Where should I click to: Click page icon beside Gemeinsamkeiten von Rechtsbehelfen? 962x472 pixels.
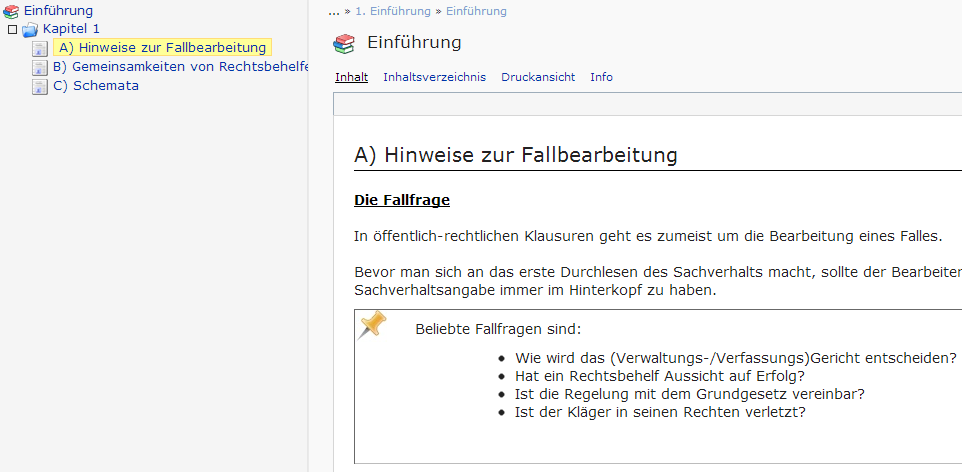point(40,67)
